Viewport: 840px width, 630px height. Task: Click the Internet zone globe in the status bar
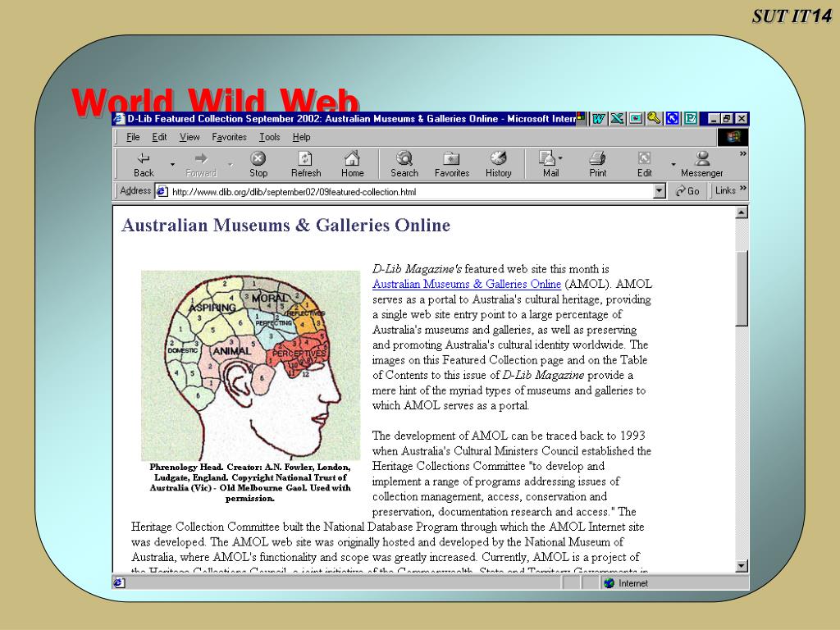609,583
